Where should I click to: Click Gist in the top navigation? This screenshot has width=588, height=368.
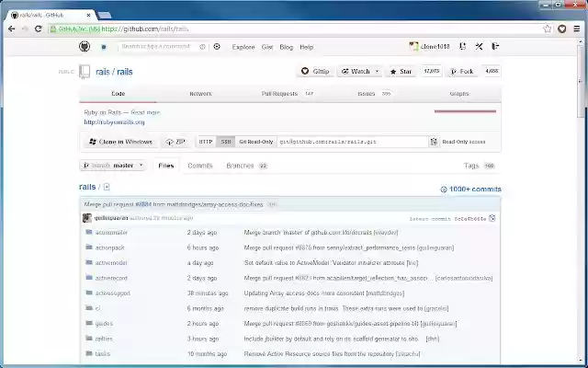[267, 47]
